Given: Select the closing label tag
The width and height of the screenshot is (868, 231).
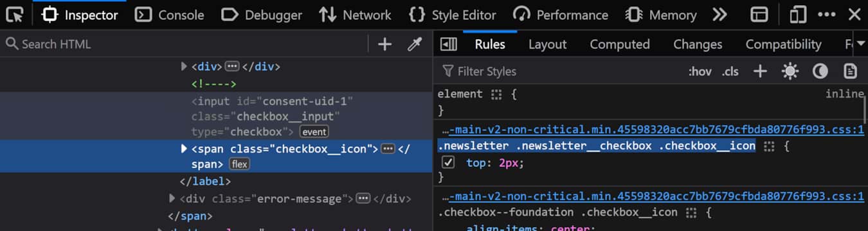Looking at the screenshot, I should tap(205, 182).
